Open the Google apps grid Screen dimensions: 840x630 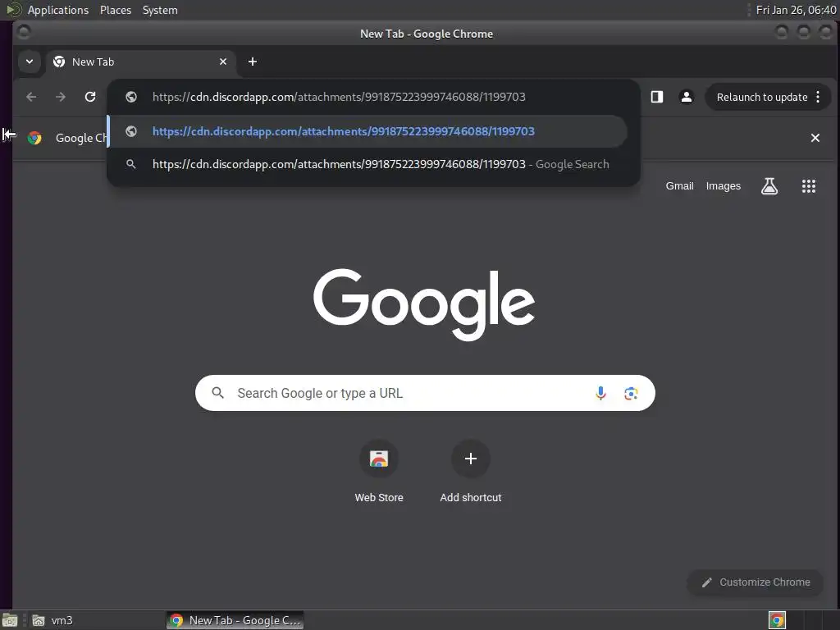[x=808, y=186]
